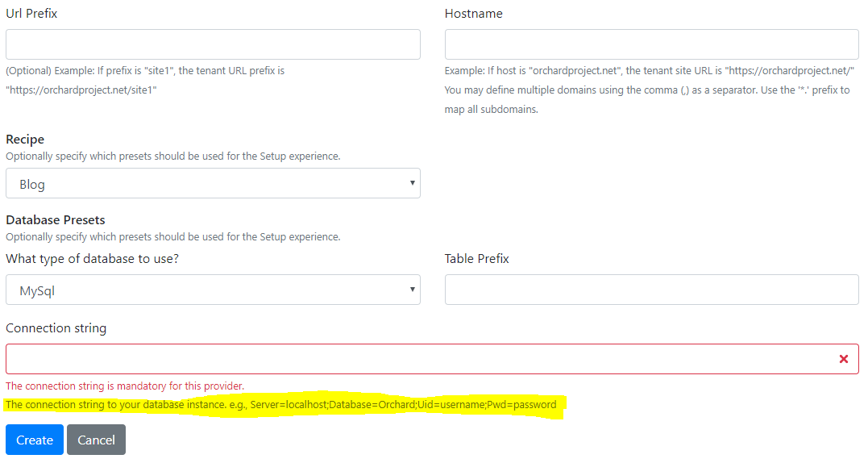This screenshot has width=868, height=463.
Task: Open the Recipe dropdown showing Blog
Action: pyautogui.click(x=213, y=183)
